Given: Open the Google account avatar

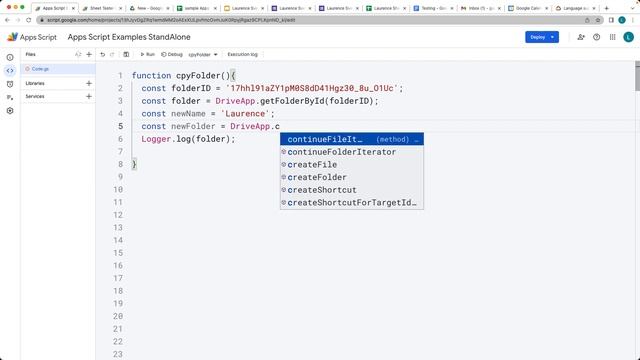Looking at the screenshot, I should click(628, 37).
